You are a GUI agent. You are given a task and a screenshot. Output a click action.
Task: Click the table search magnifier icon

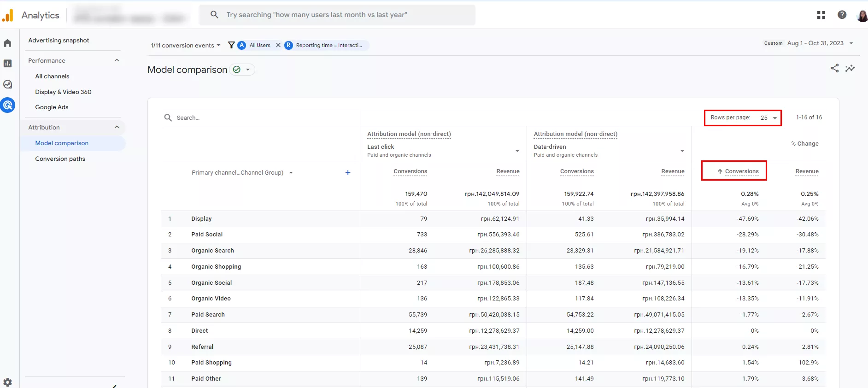click(x=168, y=118)
